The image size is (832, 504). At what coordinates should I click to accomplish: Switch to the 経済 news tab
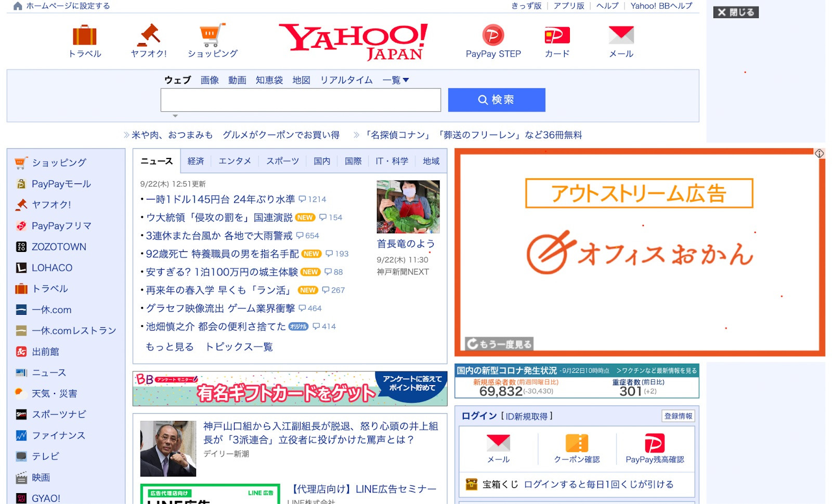(196, 161)
